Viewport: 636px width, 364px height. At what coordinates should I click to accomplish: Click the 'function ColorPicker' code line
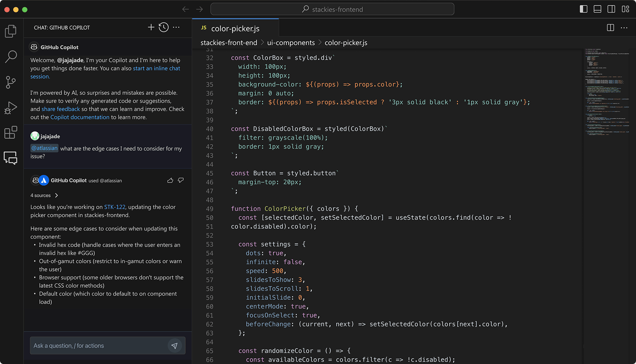click(294, 209)
